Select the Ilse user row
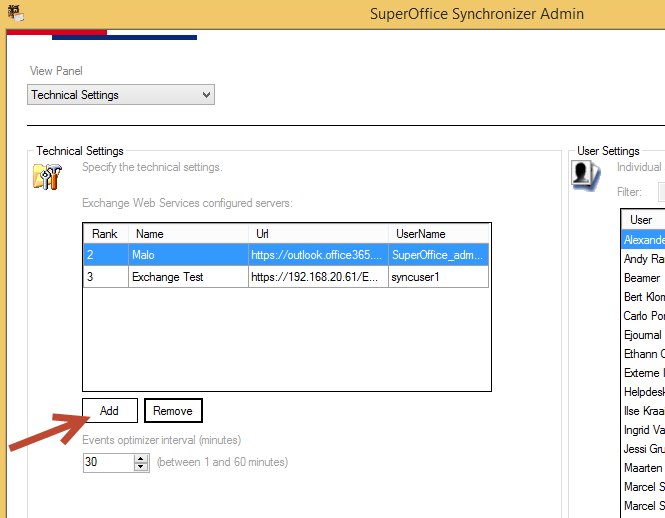Screen dimensions: 665x518 [643, 411]
